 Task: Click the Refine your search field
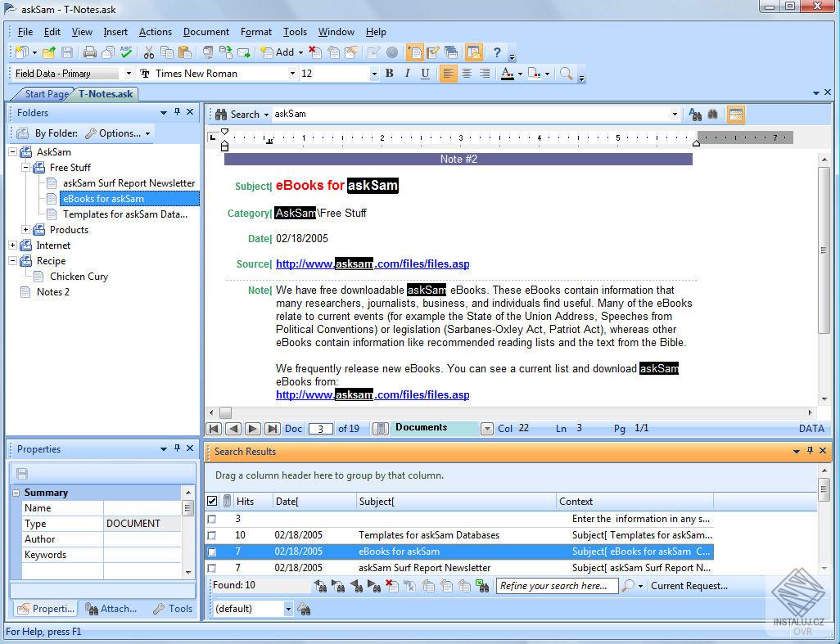555,586
